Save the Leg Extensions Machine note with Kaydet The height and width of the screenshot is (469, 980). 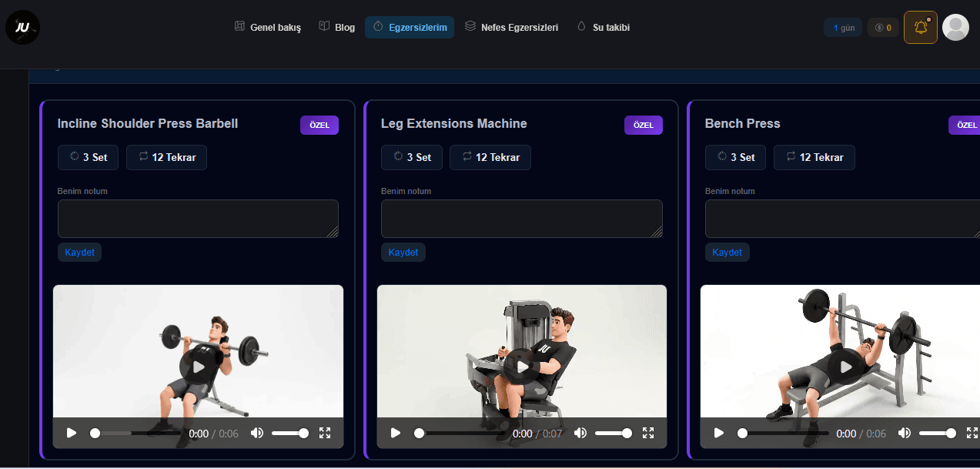(403, 253)
